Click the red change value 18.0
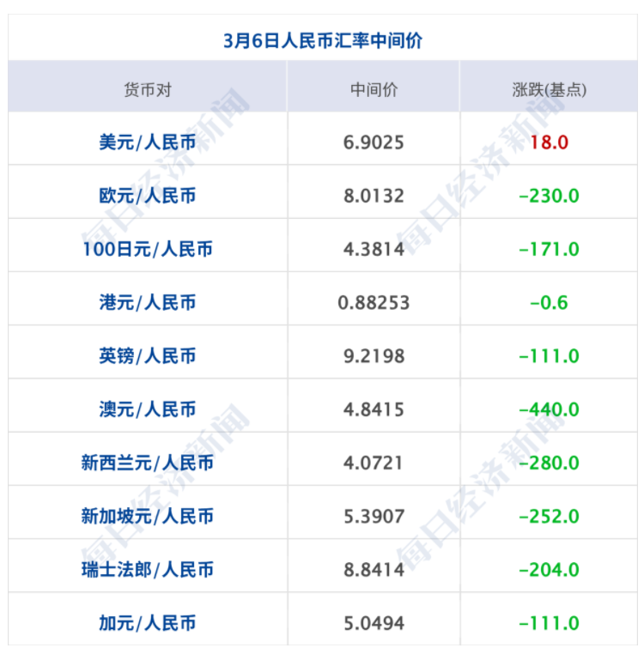This screenshot has height=654, width=644. click(550, 142)
